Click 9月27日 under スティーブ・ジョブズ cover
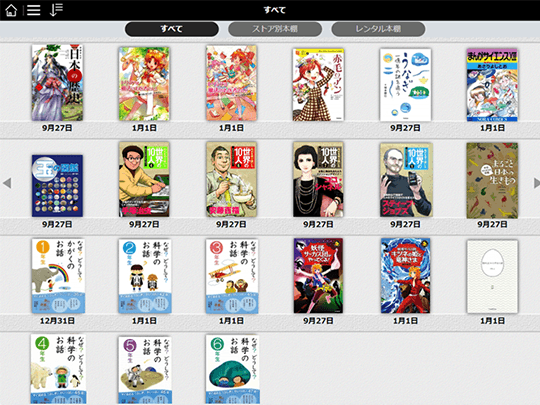The width and height of the screenshot is (540, 405). pos(405,225)
